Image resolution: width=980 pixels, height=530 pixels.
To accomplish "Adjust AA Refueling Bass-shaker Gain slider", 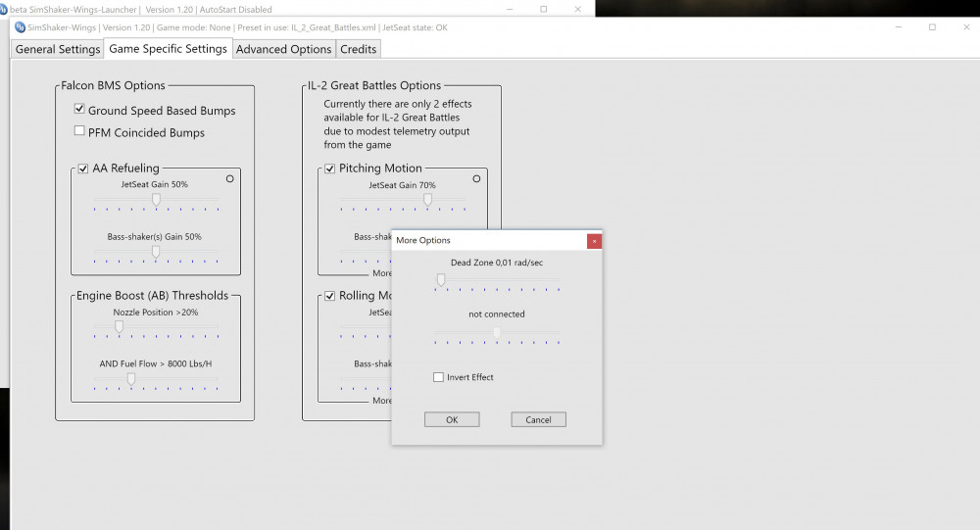I will [x=156, y=254].
